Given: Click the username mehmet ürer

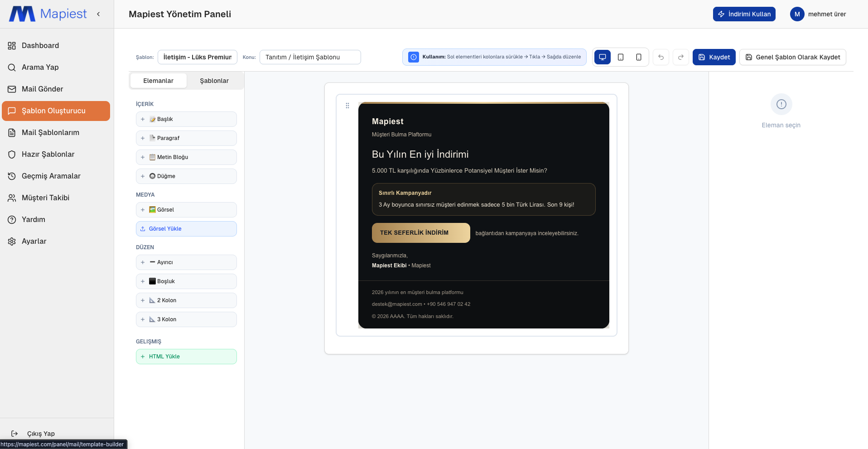Looking at the screenshot, I should click(x=827, y=14).
